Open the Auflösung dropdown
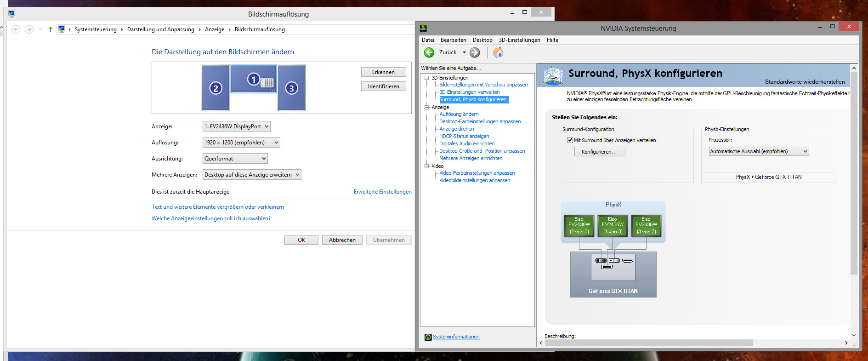This screenshot has height=361, width=868. click(x=241, y=143)
